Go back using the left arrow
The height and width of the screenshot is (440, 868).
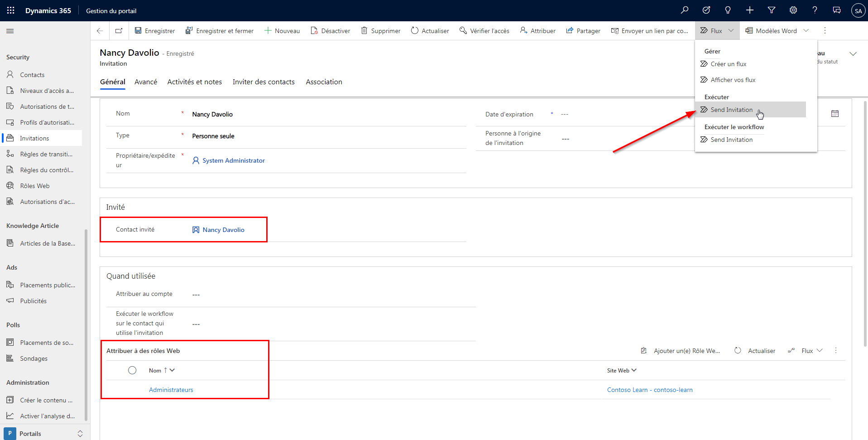pos(100,31)
